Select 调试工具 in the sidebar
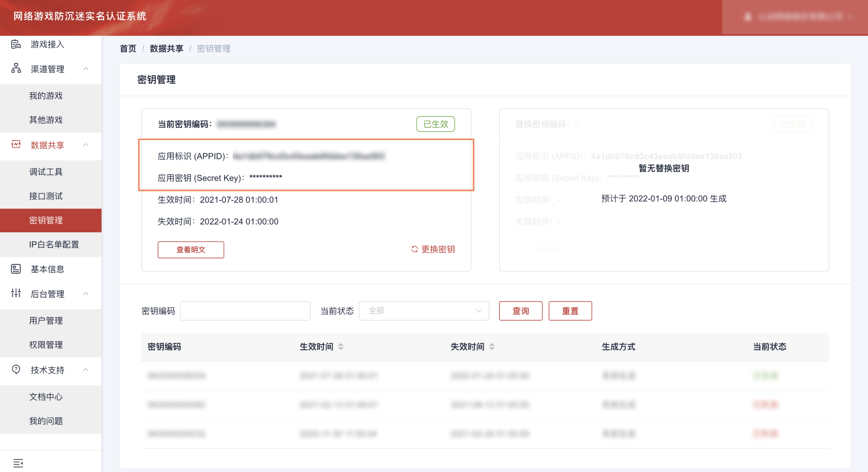The width and height of the screenshot is (868, 472). 46,172
